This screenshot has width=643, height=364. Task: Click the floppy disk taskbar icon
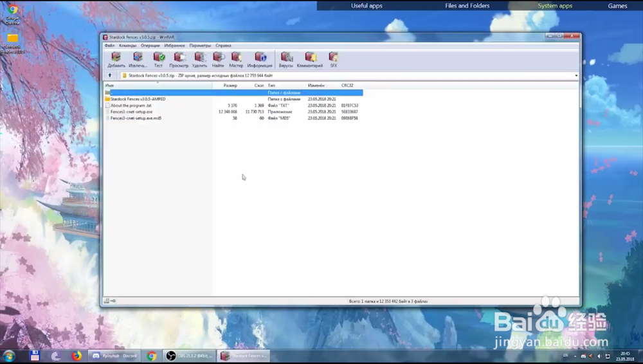[x=35, y=356]
